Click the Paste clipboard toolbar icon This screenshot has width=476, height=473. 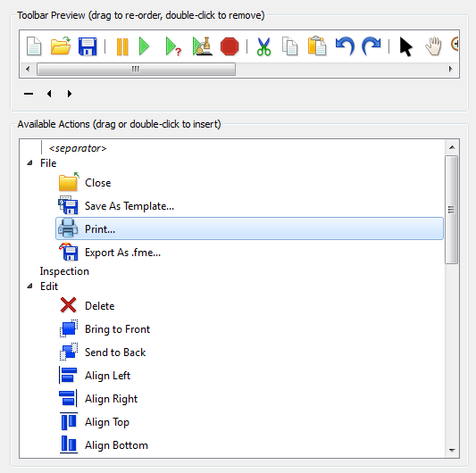[x=317, y=46]
